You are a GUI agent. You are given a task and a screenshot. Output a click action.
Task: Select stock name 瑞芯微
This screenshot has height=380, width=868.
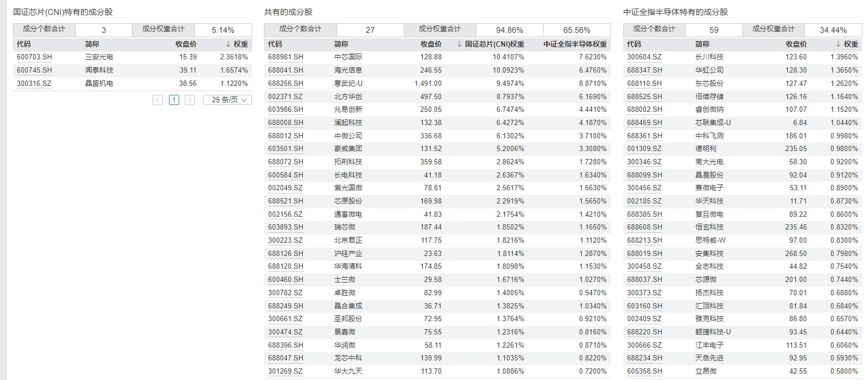tap(344, 227)
